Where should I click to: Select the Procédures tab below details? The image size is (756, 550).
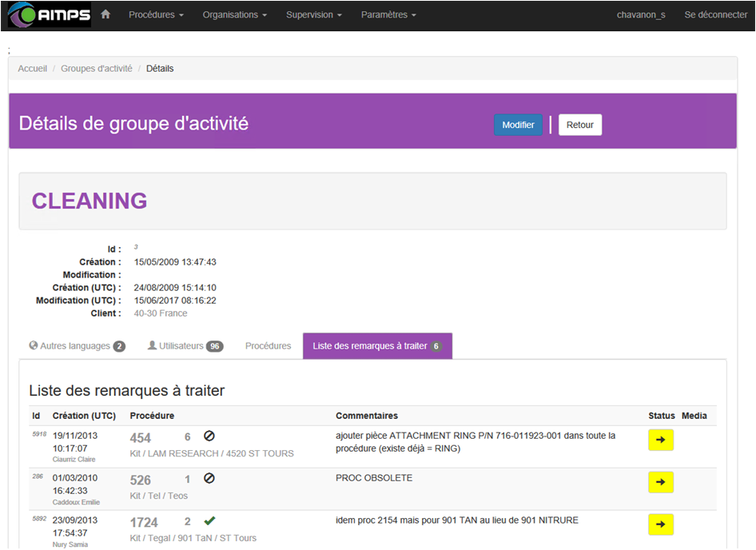[268, 346]
